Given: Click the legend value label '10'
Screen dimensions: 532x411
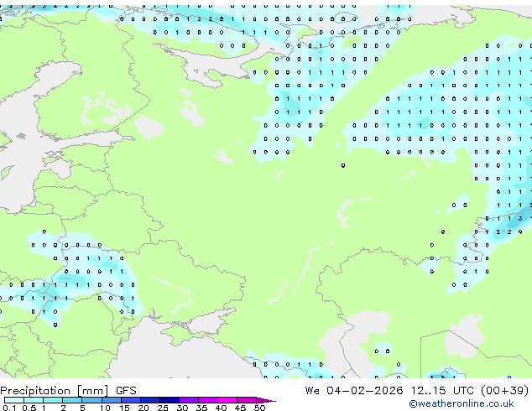Looking at the screenshot, I should tap(105, 408).
